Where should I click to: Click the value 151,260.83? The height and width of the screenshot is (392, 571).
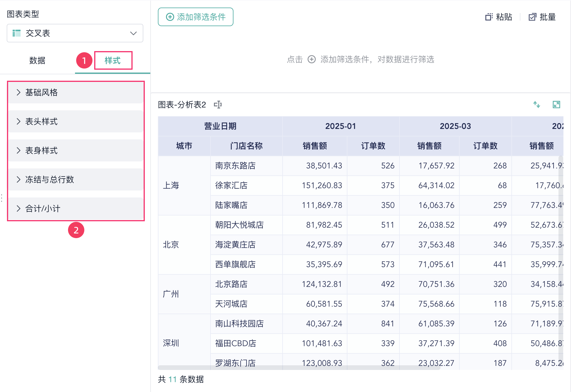(x=322, y=185)
